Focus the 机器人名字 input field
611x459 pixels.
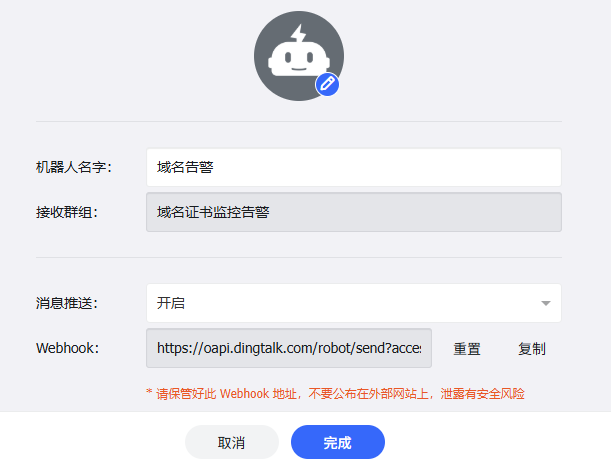(x=353, y=167)
